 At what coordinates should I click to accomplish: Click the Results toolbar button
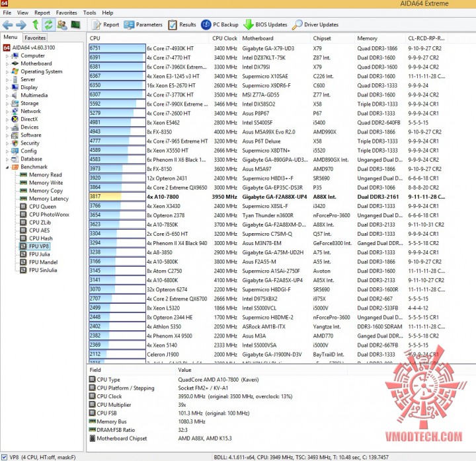pyautogui.click(x=182, y=24)
